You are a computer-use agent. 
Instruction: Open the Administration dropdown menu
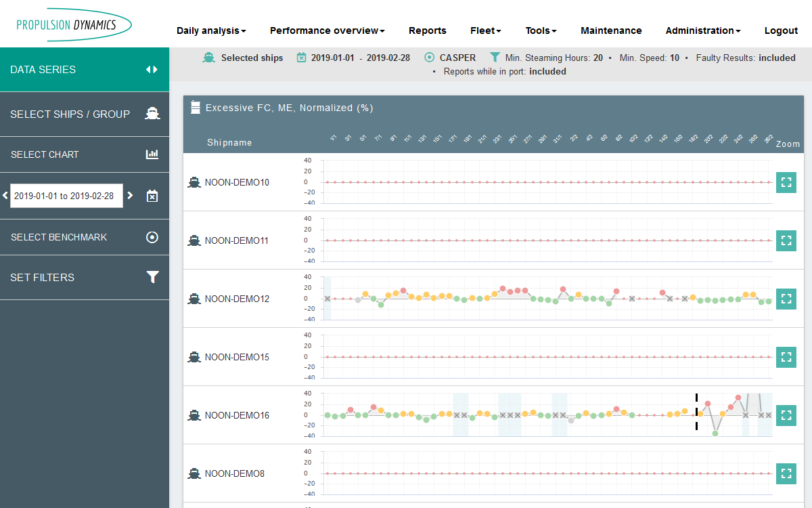coord(702,30)
